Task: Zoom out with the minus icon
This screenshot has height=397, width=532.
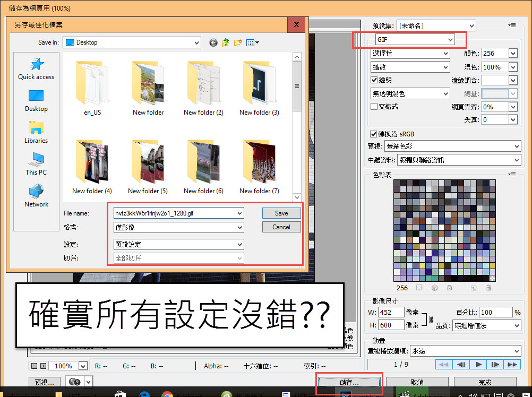Action: (x=34, y=366)
